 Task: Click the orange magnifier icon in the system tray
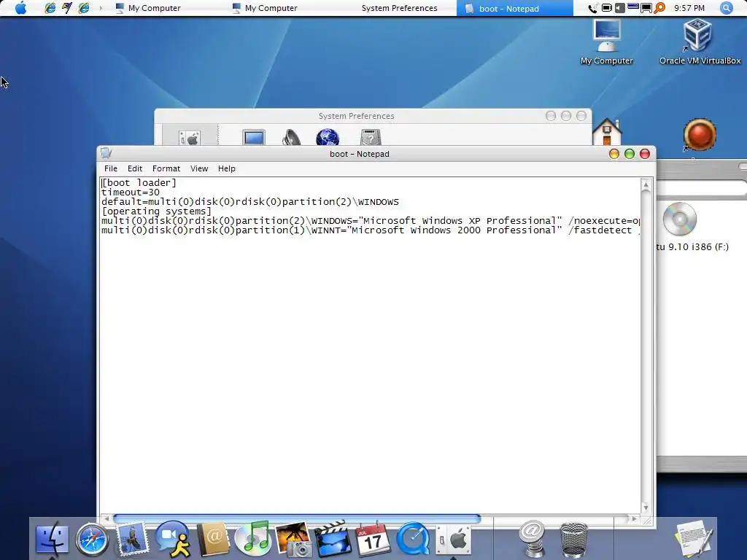coord(659,8)
